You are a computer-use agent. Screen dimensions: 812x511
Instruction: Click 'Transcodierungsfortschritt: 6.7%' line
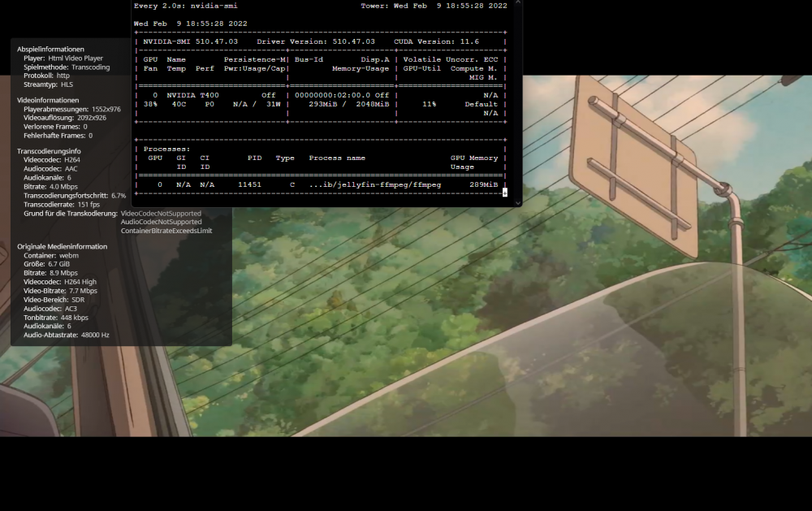coord(75,195)
